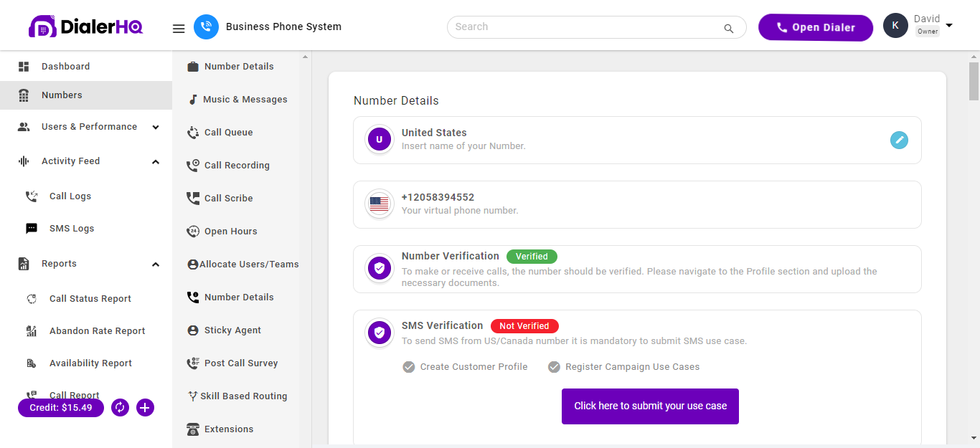This screenshot has height=448, width=980.
Task: Open the David profile dropdown arrow
Action: (x=949, y=26)
